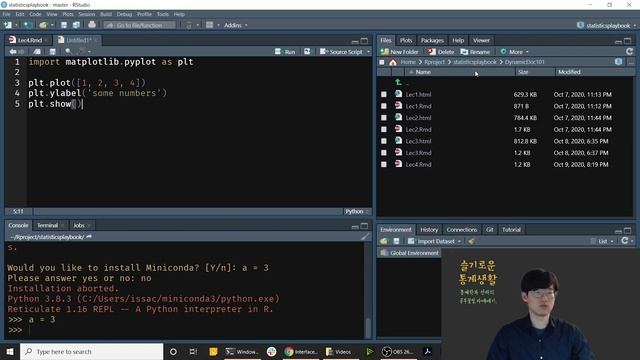Click the Open File folder icon

[x=43, y=25]
